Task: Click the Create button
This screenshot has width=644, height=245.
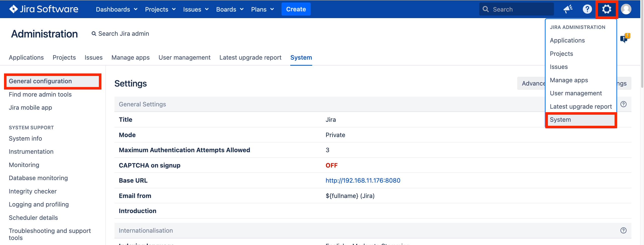Action: tap(296, 9)
